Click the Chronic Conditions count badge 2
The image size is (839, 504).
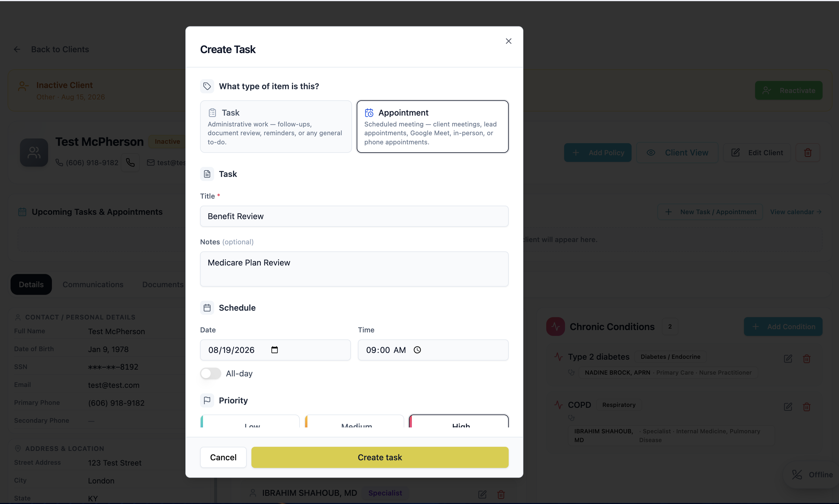click(669, 327)
